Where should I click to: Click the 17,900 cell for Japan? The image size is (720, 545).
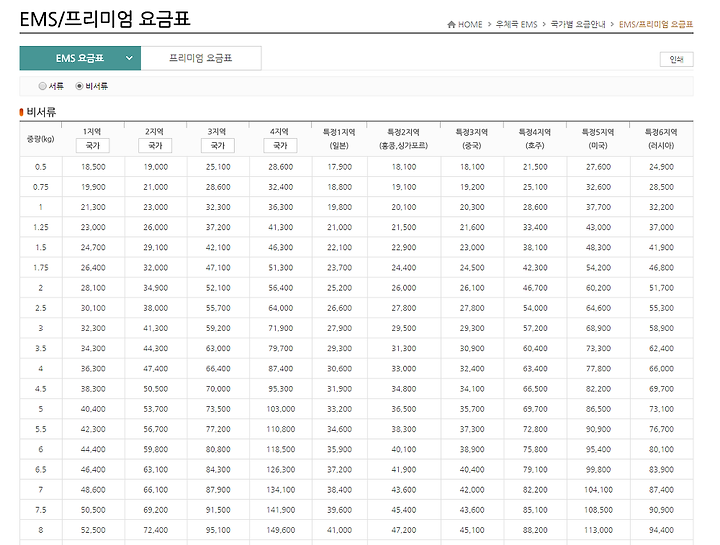[339, 167]
